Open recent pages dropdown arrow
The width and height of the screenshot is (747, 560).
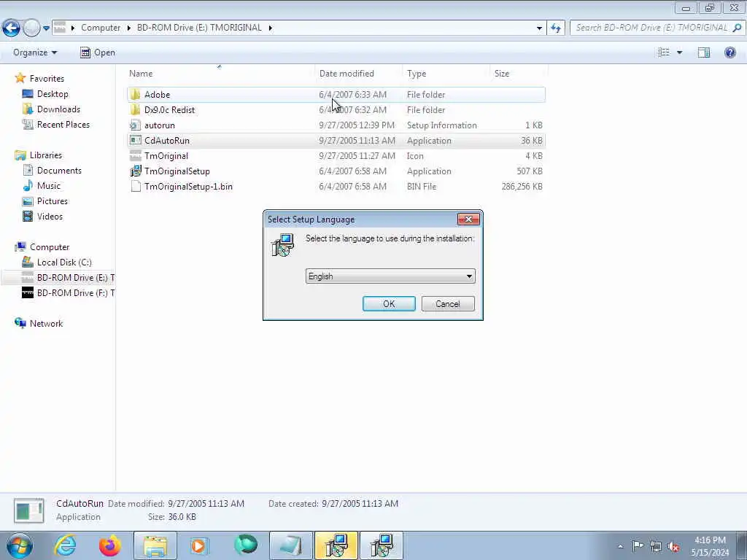pos(46,28)
